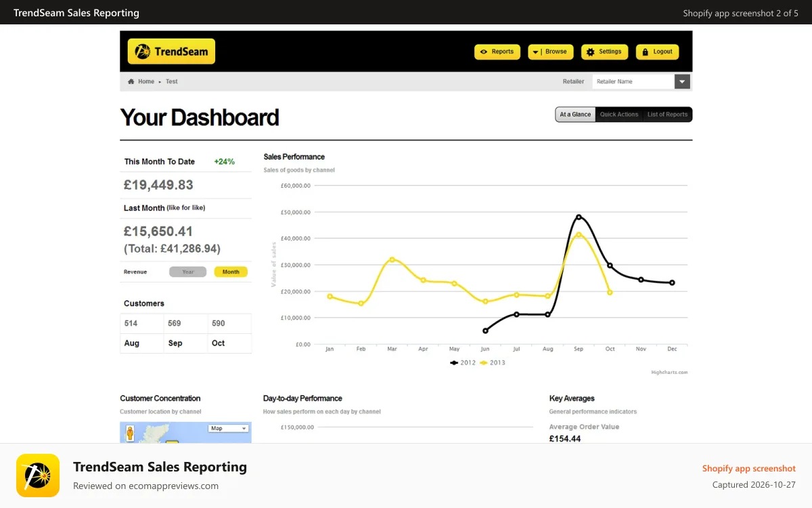
Task: Open the Browse dropdown button
Action: click(551, 51)
